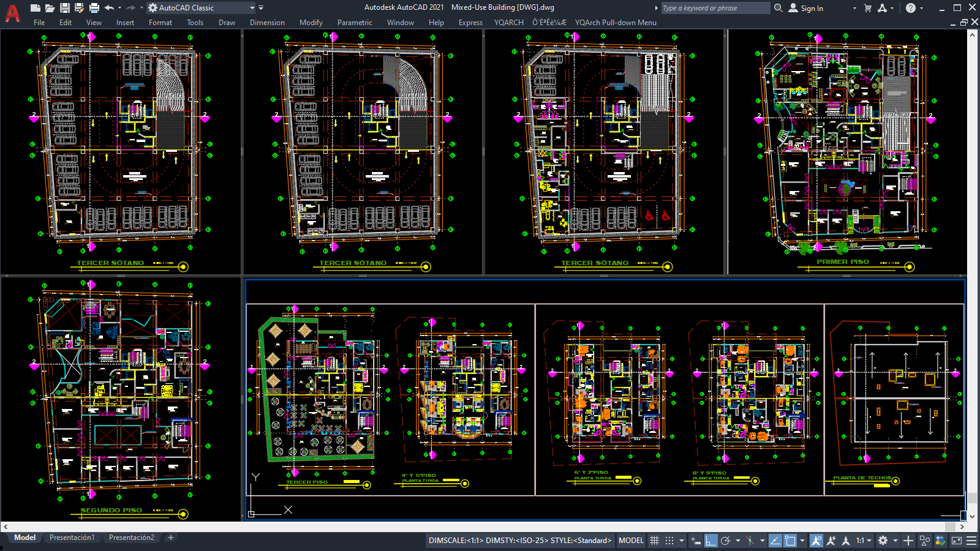Click the Plot (print) icon
The height and width of the screenshot is (551, 980).
tap(94, 8)
